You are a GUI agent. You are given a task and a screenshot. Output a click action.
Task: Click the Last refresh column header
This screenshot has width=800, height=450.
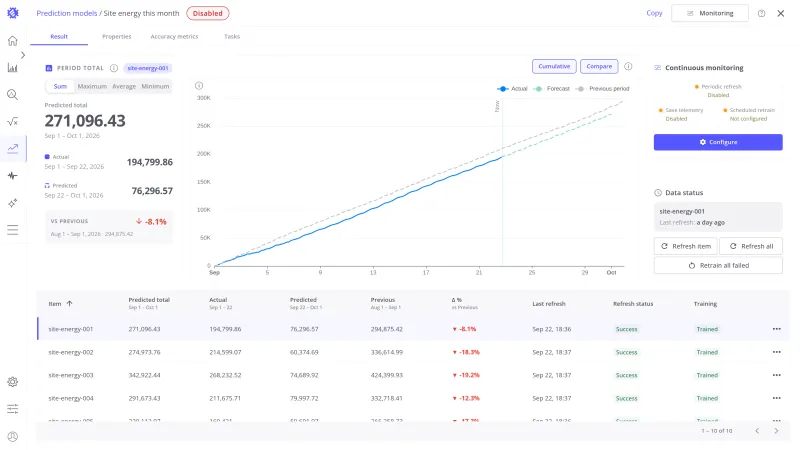point(549,304)
